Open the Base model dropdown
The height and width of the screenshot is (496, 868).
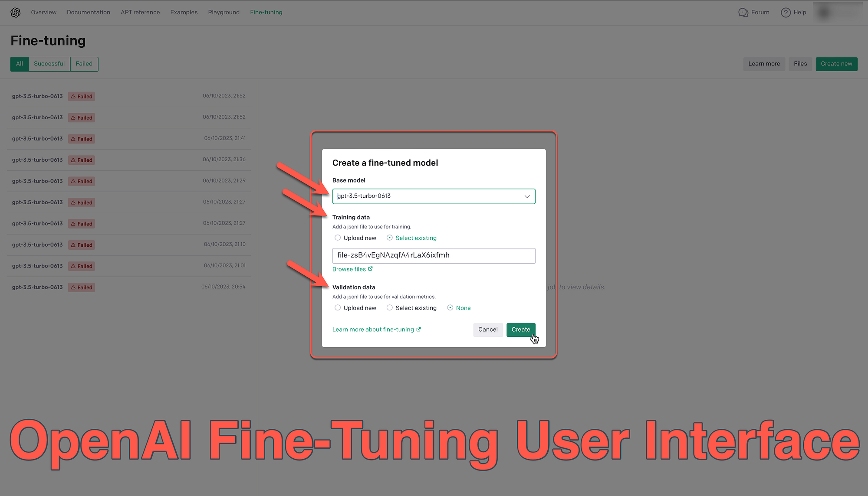pyautogui.click(x=434, y=196)
